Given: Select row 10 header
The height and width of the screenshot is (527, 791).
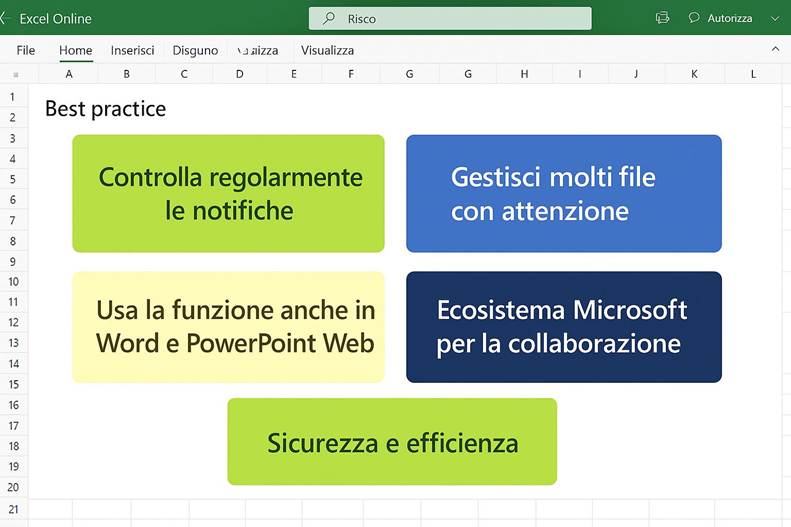Looking at the screenshot, I should (x=14, y=282).
